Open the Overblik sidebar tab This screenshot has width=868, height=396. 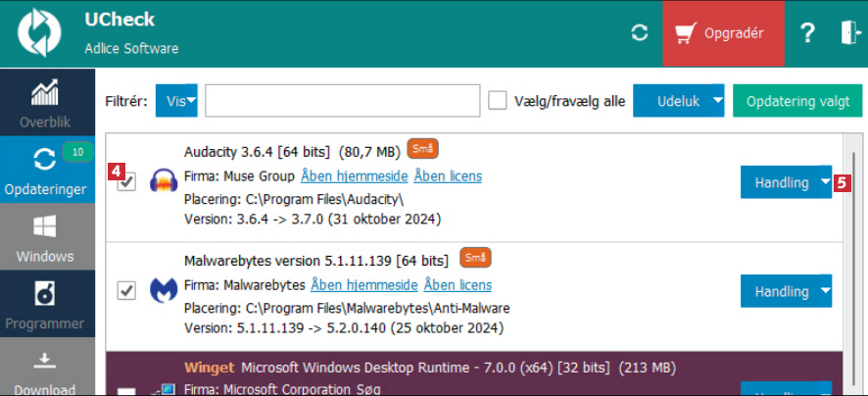[x=44, y=104]
